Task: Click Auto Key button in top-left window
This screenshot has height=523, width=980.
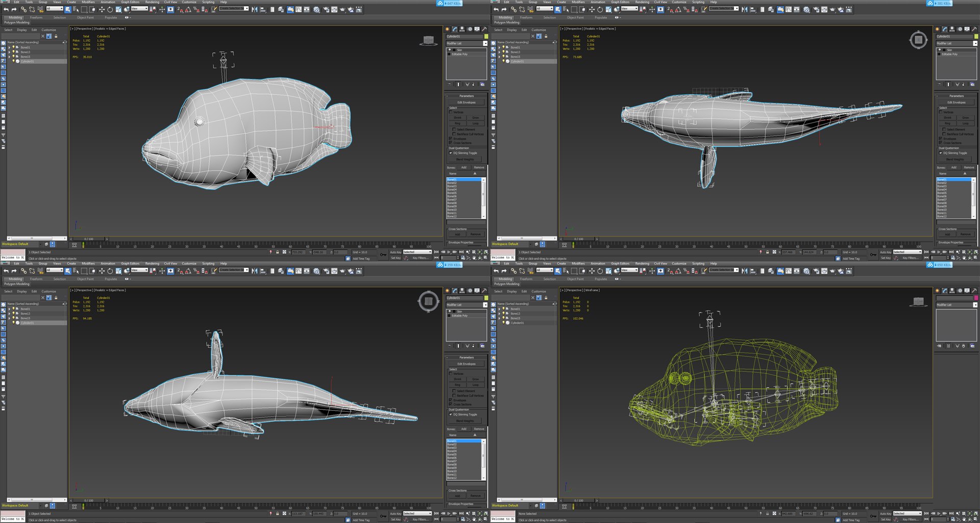Action: click(x=396, y=252)
